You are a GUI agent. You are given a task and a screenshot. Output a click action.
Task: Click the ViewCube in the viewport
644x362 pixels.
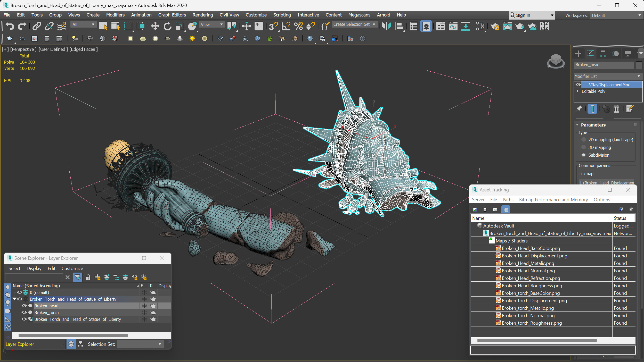tap(556, 61)
